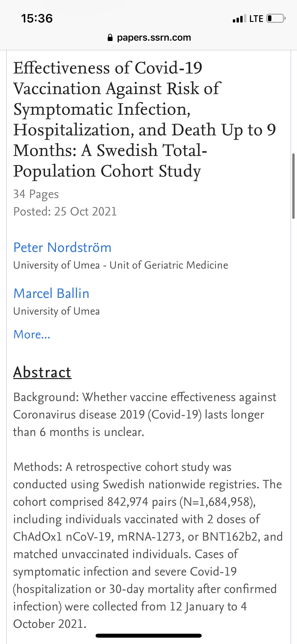
Task: Tap the 15:36 clock in status bar
Action: [37, 19]
